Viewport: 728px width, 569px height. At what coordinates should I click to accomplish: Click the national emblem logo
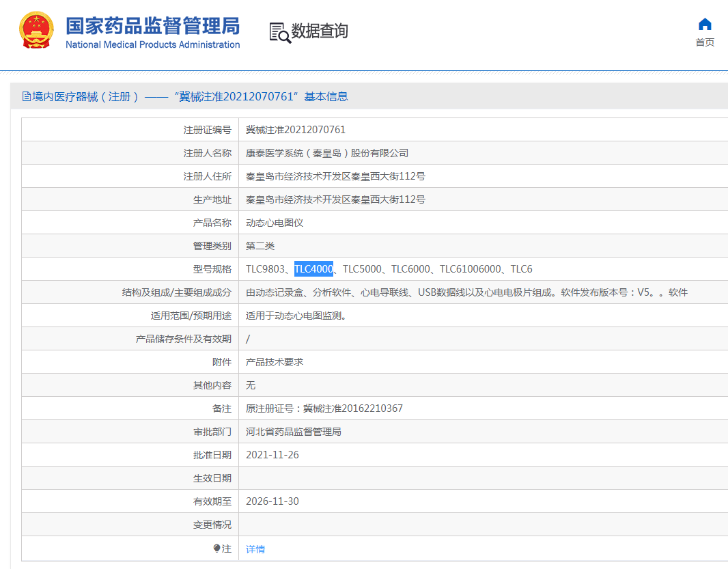pos(36,30)
